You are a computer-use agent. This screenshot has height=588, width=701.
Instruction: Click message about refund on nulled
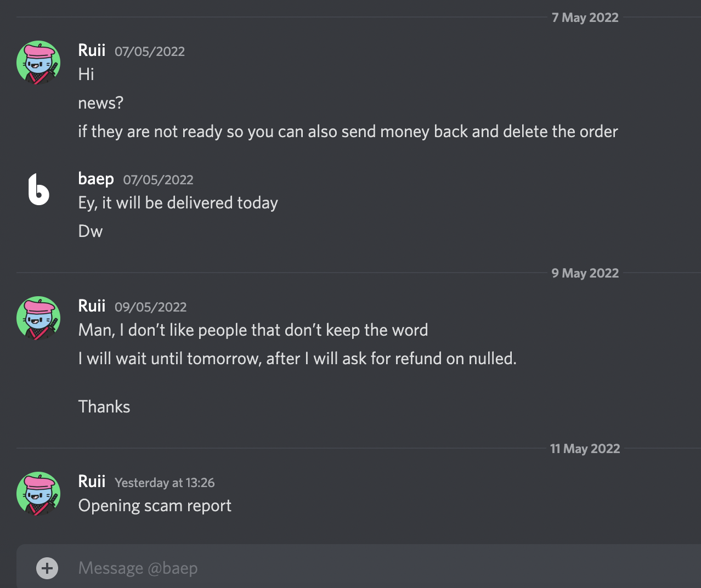(297, 359)
